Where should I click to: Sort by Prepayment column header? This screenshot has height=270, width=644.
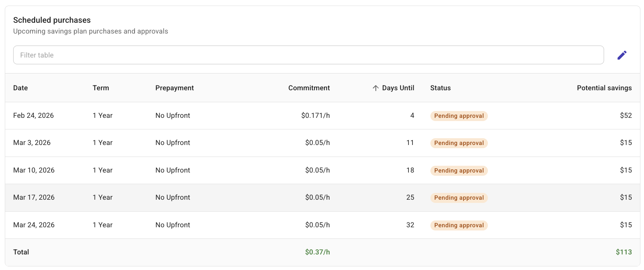[174, 88]
